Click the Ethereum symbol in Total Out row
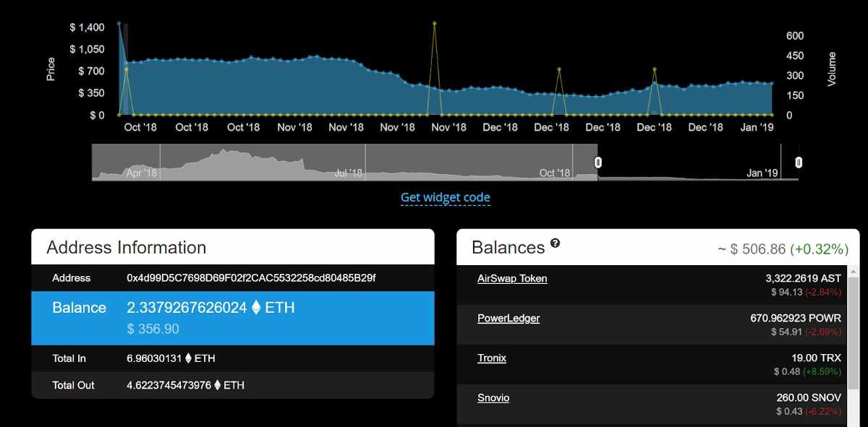The image size is (868, 427). point(218,385)
